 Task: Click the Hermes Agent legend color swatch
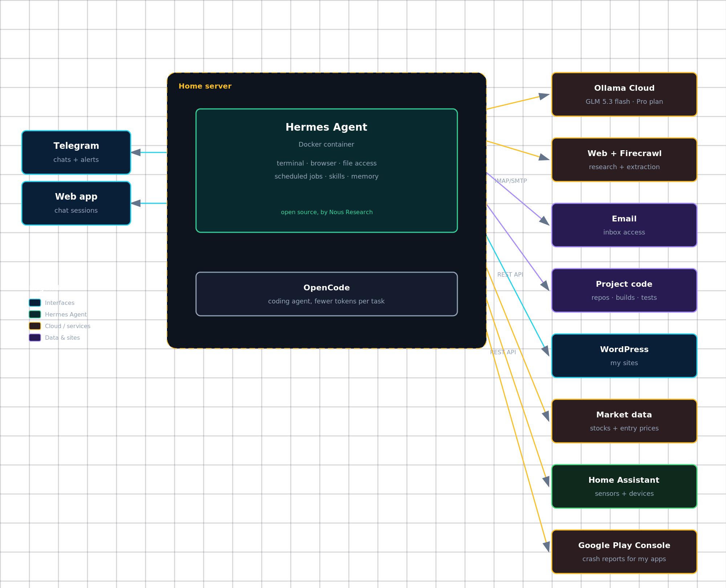pos(35,314)
